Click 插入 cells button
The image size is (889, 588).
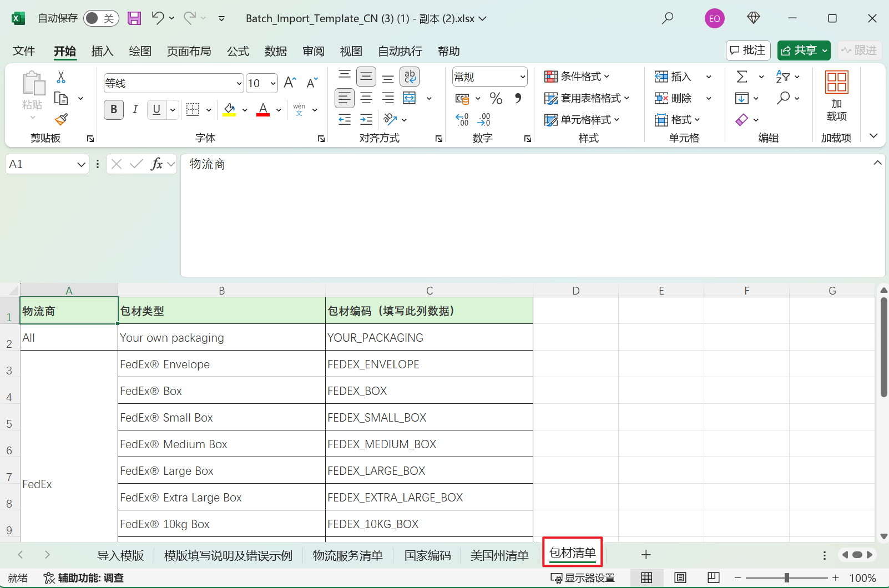673,77
